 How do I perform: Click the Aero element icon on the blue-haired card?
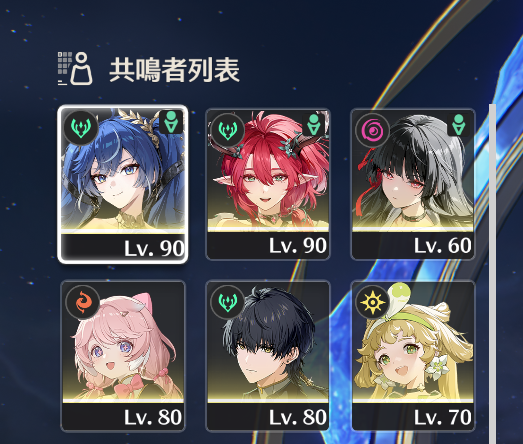81,127
